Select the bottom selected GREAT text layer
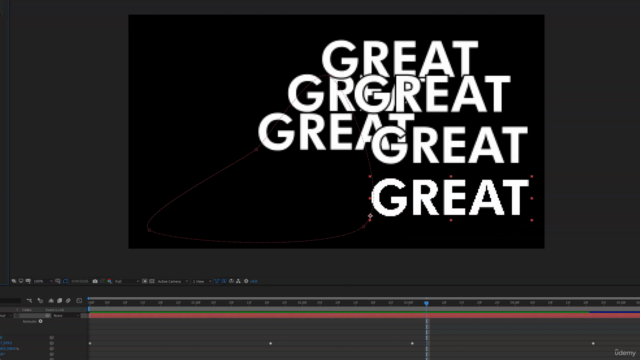The image size is (640, 360). 450,198
